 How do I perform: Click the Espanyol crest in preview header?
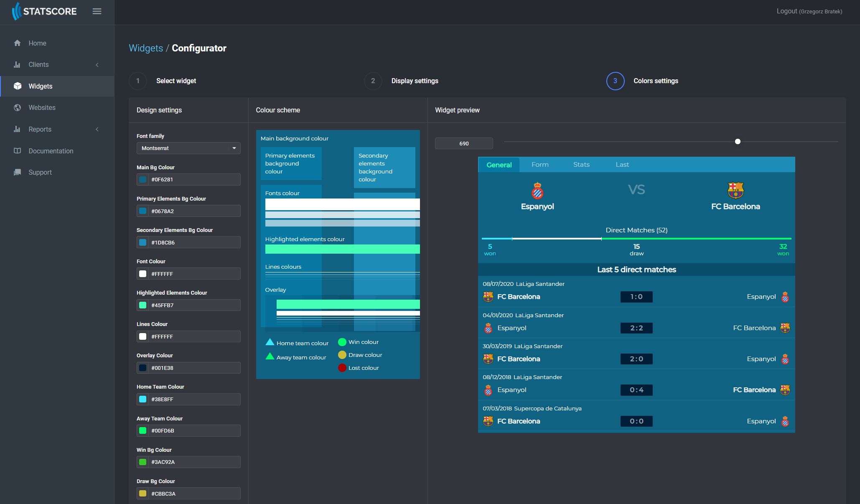537,191
